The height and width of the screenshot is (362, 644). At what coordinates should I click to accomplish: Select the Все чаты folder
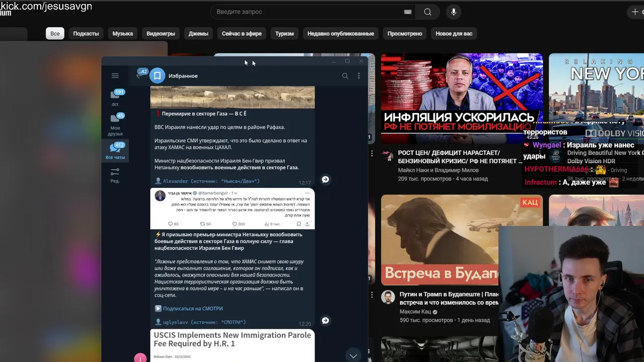click(115, 151)
